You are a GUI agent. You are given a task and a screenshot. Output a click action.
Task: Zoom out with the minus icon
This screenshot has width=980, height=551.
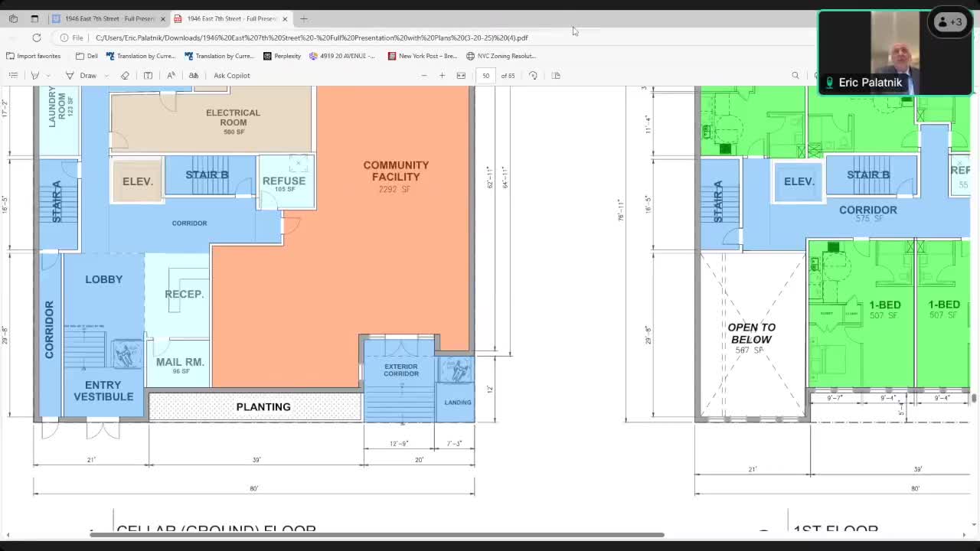423,75
